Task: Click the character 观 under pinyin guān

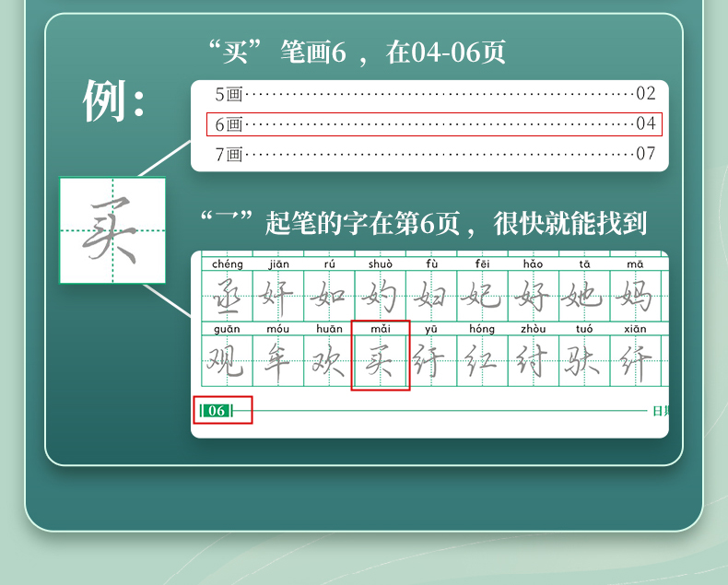Action: (x=227, y=361)
